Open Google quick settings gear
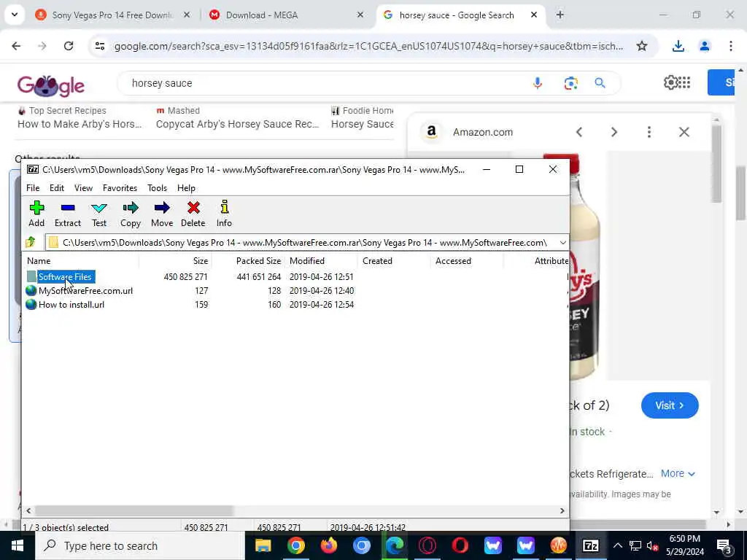 (670, 82)
